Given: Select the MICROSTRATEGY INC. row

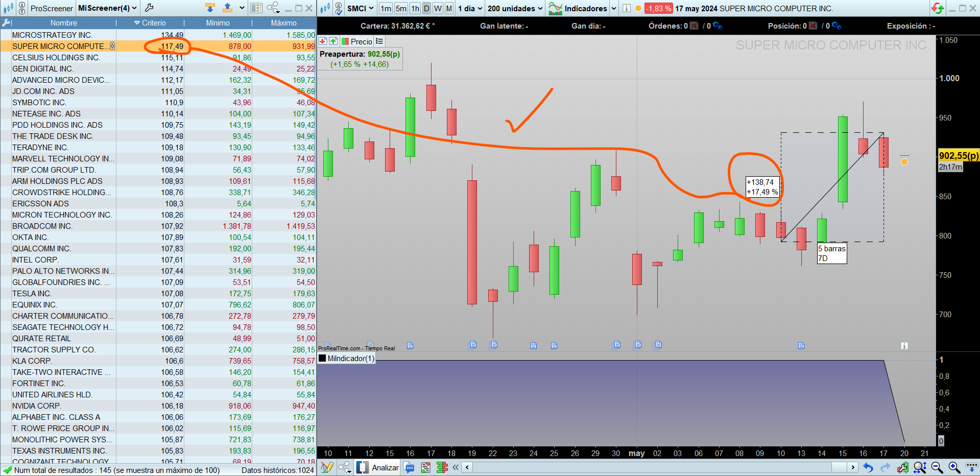Looking at the screenshot, I should (158, 35).
